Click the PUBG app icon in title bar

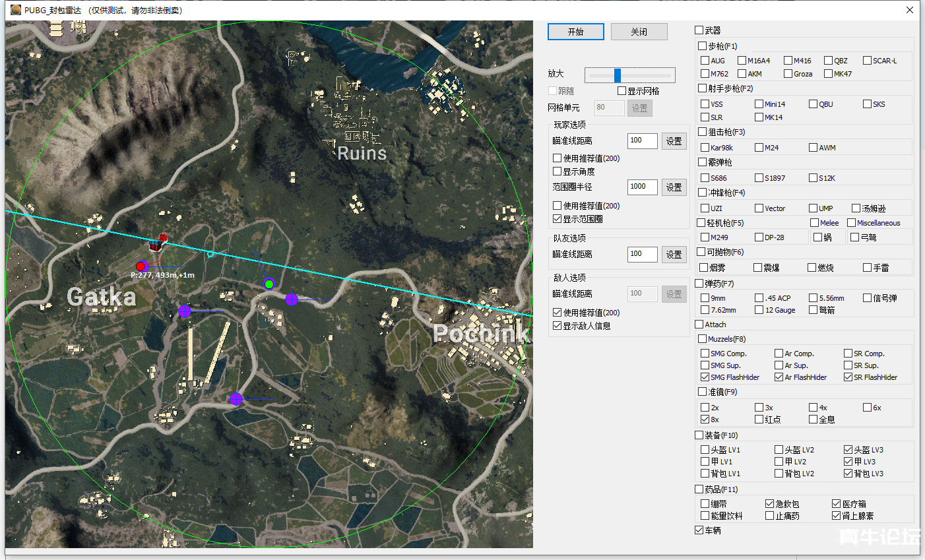pos(16,10)
